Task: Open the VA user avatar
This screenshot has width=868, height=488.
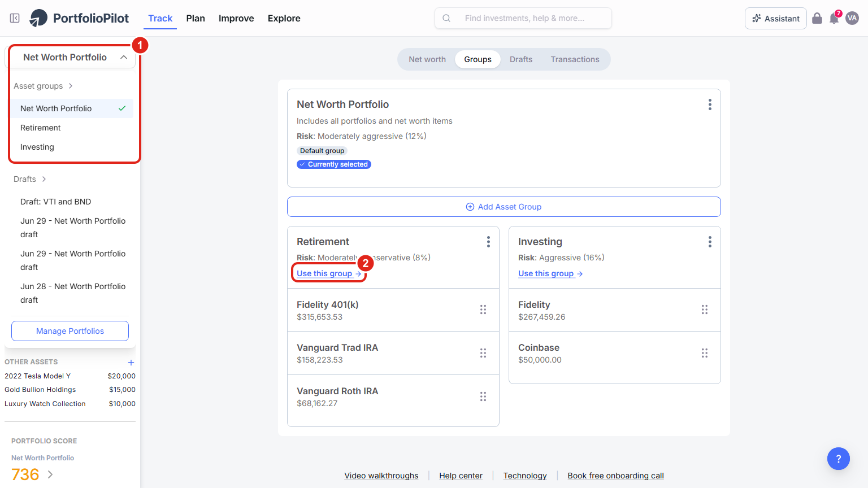Action: [x=852, y=18]
